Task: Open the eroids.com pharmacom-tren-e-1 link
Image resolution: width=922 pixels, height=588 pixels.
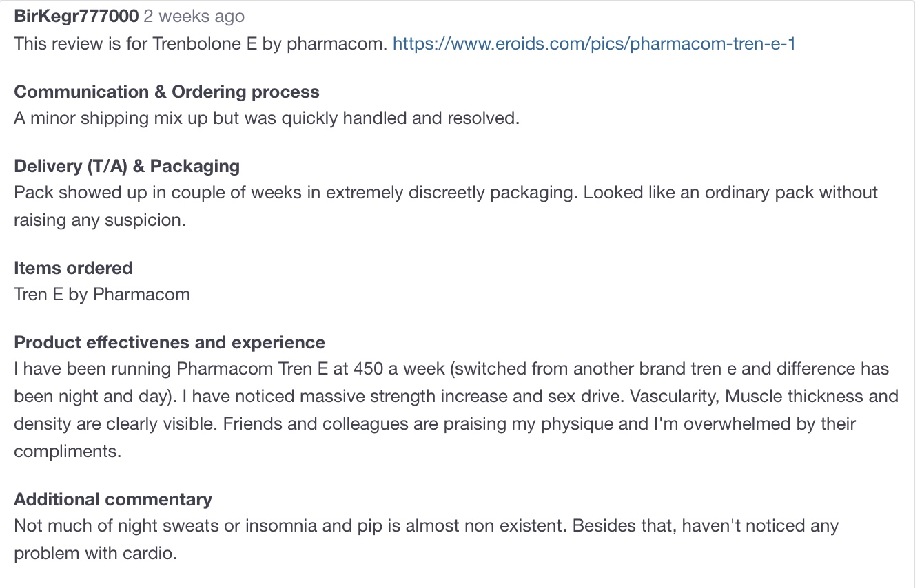Action: 594,44
